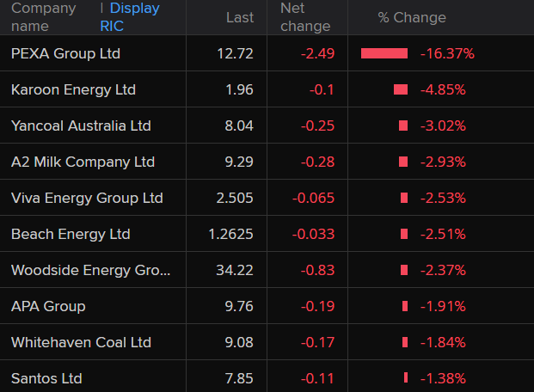Screen dimensions: 534x392
Task: Open Yancoal Australia Ltd quote
Action: point(81,126)
